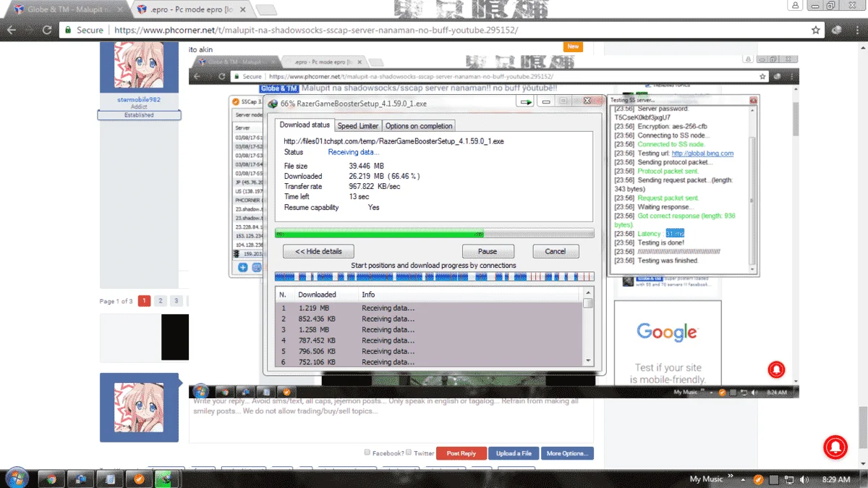
Task: Click the green download progress bar in screenshot
Action: pyautogui.click(x=434, y=233)
